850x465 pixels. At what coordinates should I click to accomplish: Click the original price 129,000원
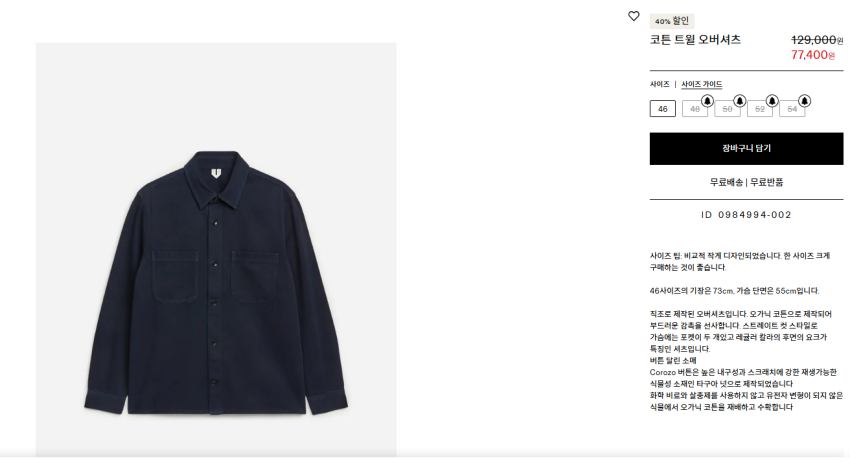coord(817,40)
